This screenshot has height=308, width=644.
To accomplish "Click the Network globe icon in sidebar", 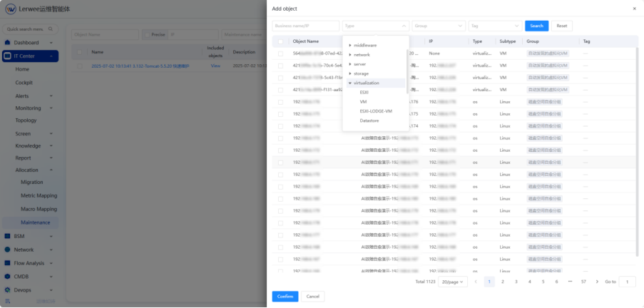I will point(8,250).
